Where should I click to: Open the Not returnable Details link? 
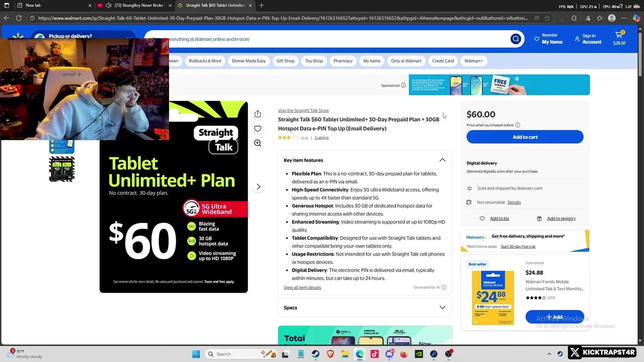[514, 202]
